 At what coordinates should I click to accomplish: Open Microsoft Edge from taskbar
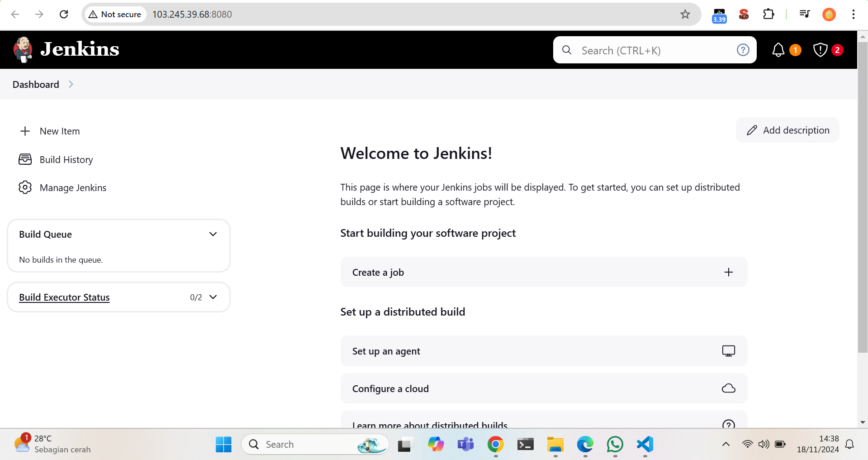tap(585, 444)
